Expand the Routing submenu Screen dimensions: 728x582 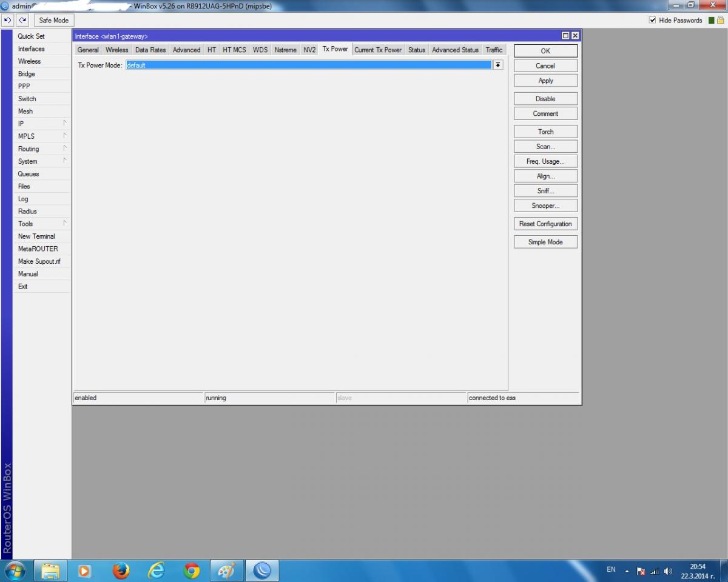pyautogui.click(x=41, y=149)
